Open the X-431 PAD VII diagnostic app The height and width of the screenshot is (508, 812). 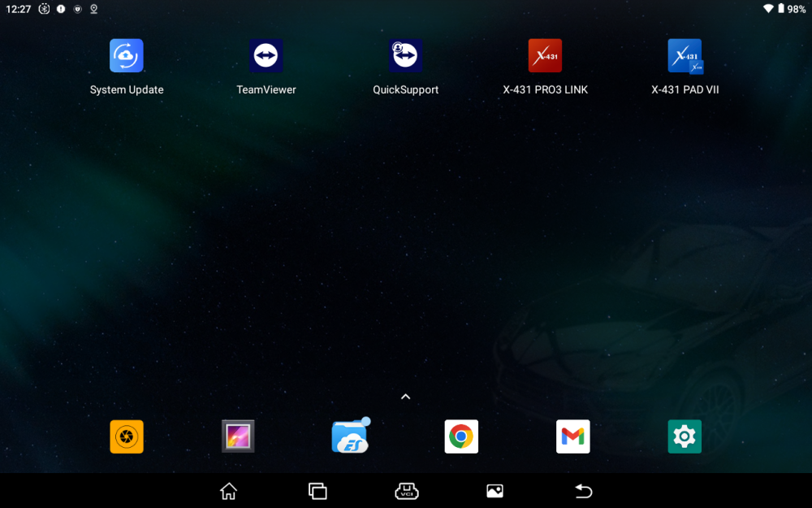tap(685, 56)
